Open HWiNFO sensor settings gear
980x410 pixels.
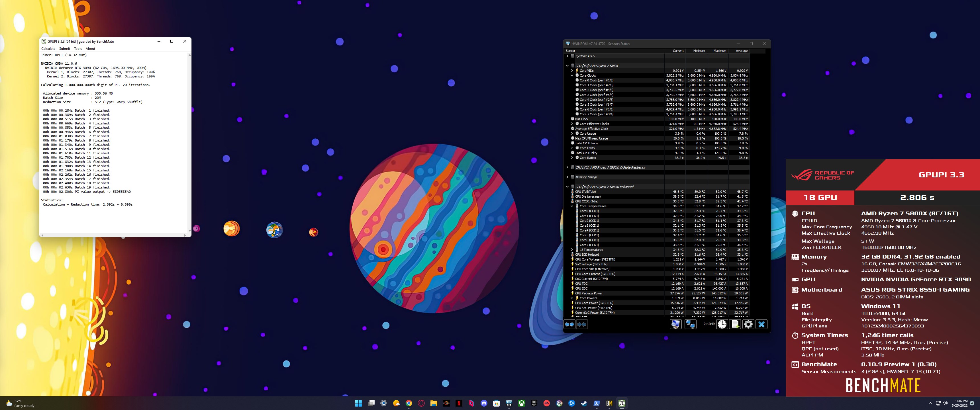[x=748, y=324]
